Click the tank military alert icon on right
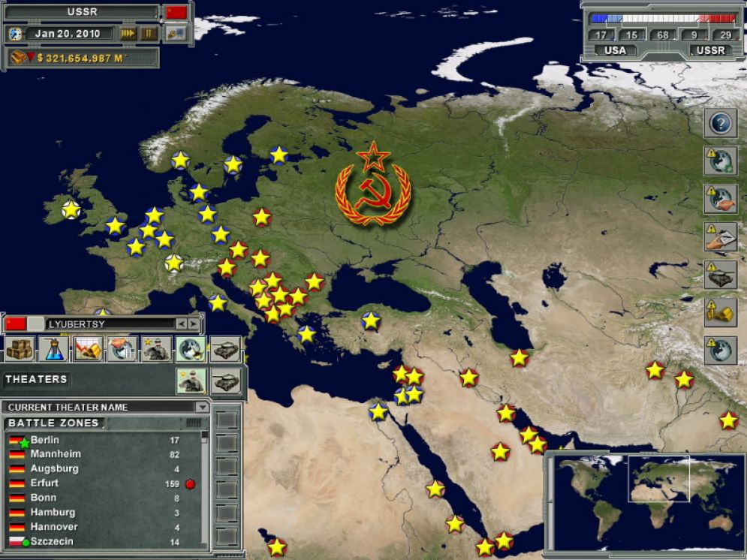The image size is (747, 560). [x=720, y=275]
